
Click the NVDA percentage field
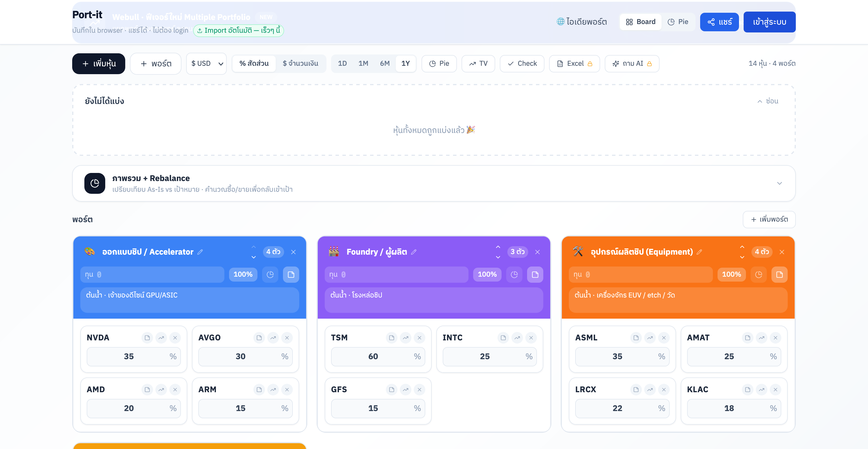pos(134,356)
